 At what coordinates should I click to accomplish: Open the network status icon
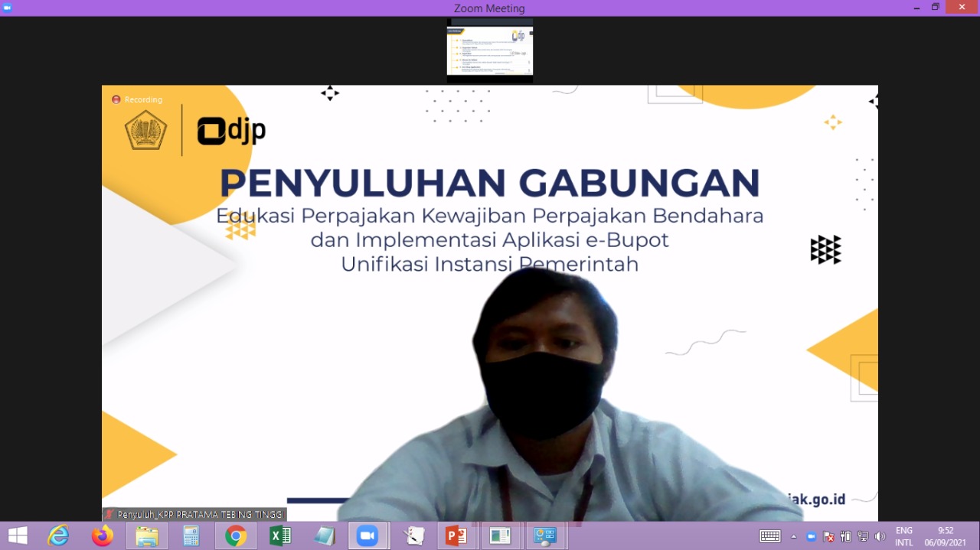[x=863, y=537]
